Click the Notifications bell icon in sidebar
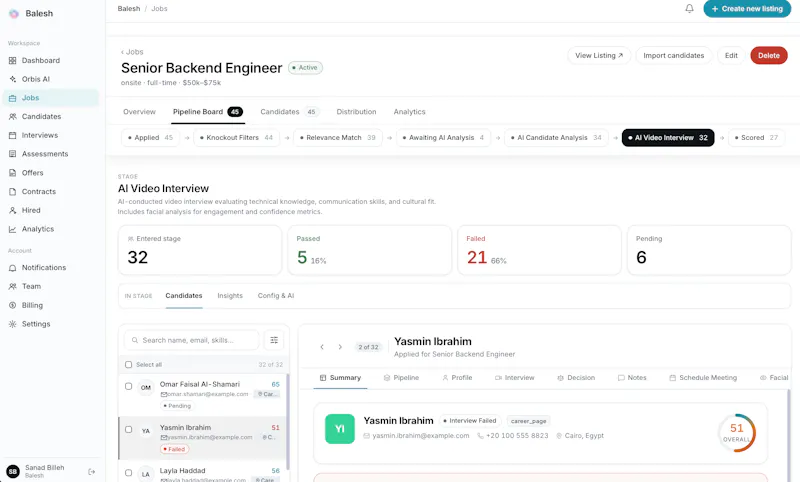The image size is (800, 482). [x=13, y=268]
